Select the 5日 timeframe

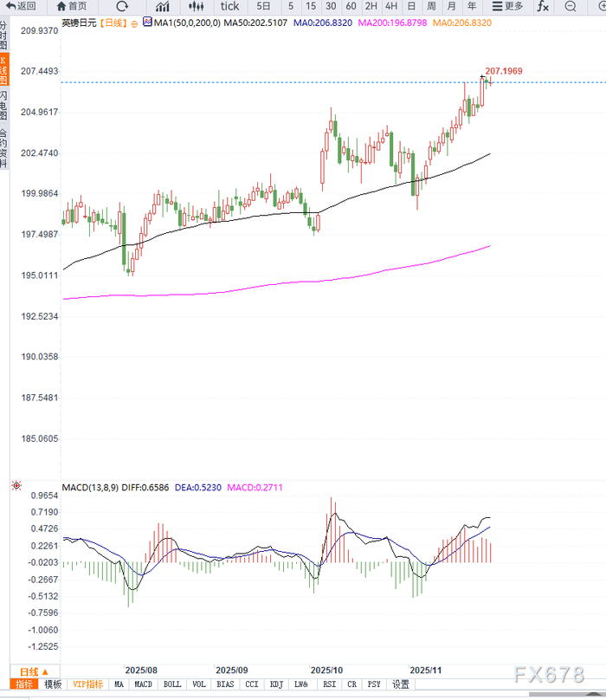tap(263, 6)
